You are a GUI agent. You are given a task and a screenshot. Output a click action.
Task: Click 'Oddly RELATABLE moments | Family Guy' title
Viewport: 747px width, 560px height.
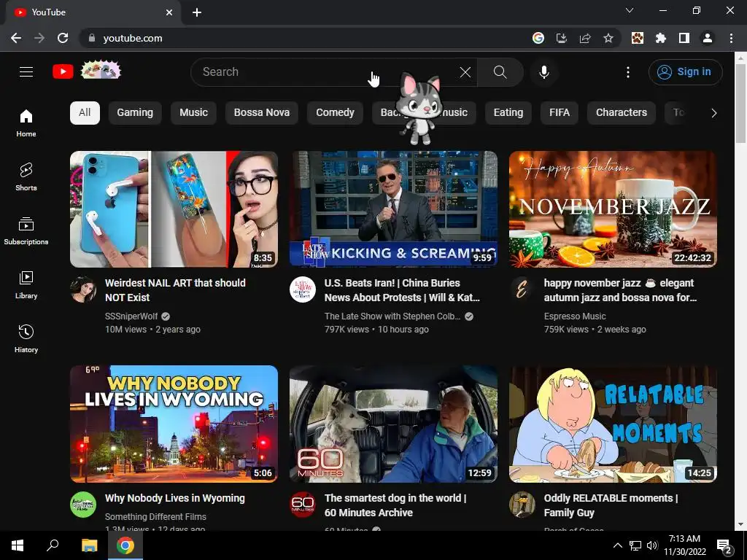[x=611, y=505]
